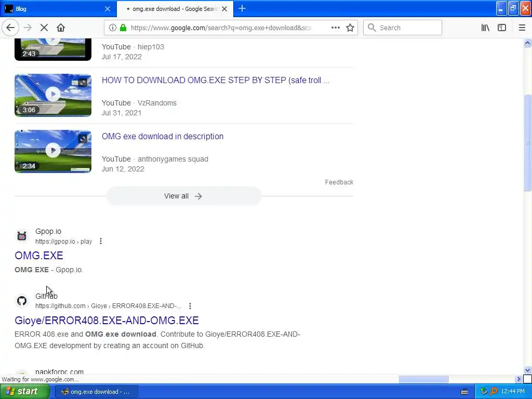The image size is (532, 399).
Task: Open the browser home page
Action: point(61,28)
